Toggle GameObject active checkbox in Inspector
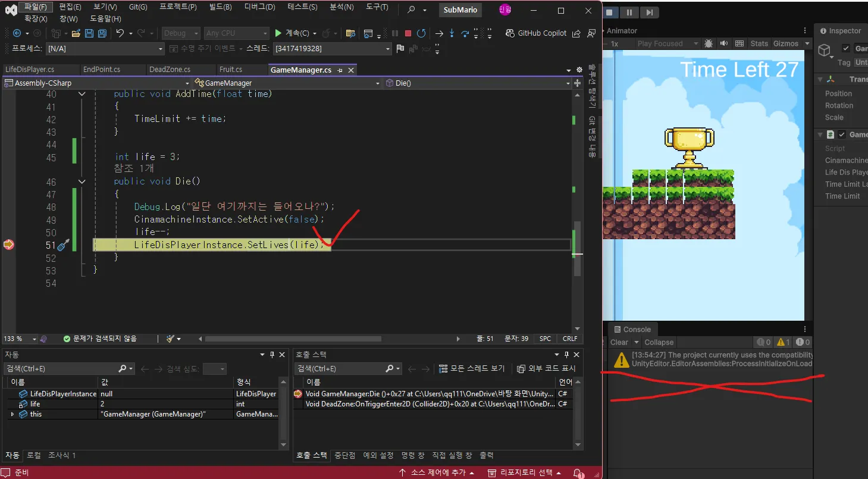 845,48
